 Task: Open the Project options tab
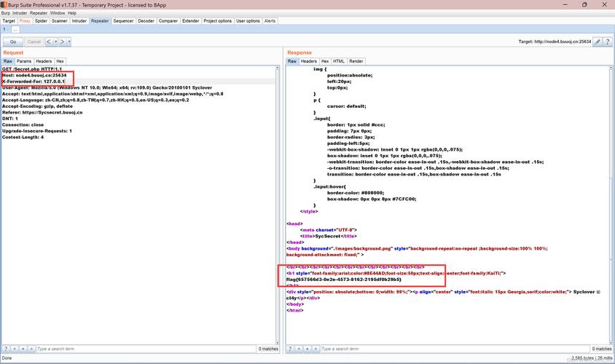pos(218,21)
